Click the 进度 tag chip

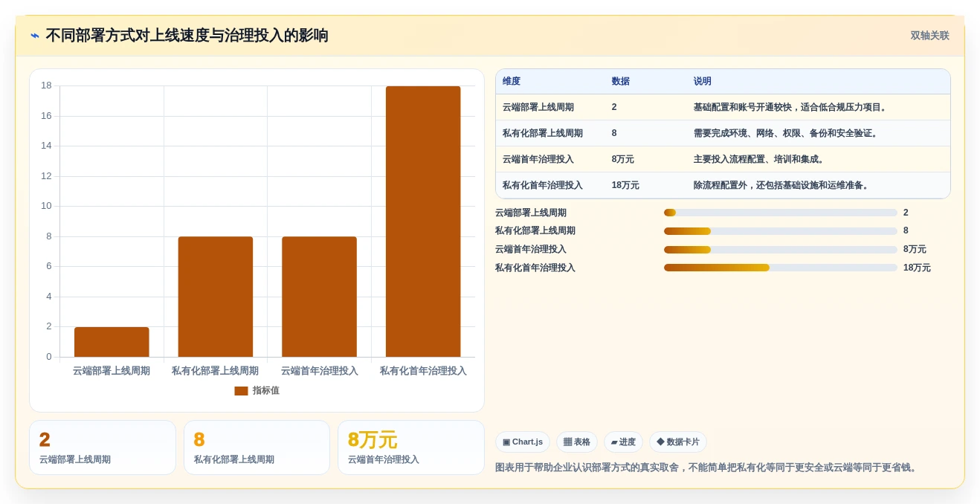(x=623, y=442)
